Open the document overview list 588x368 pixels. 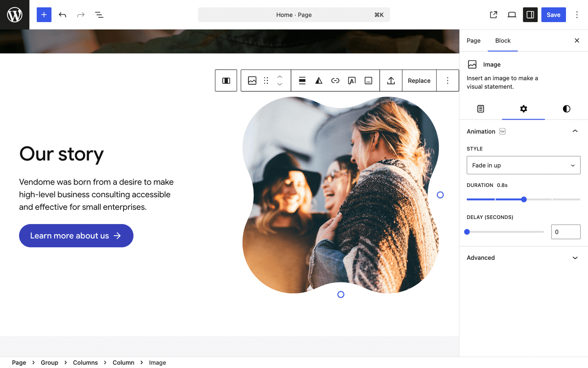coord(99,15)
